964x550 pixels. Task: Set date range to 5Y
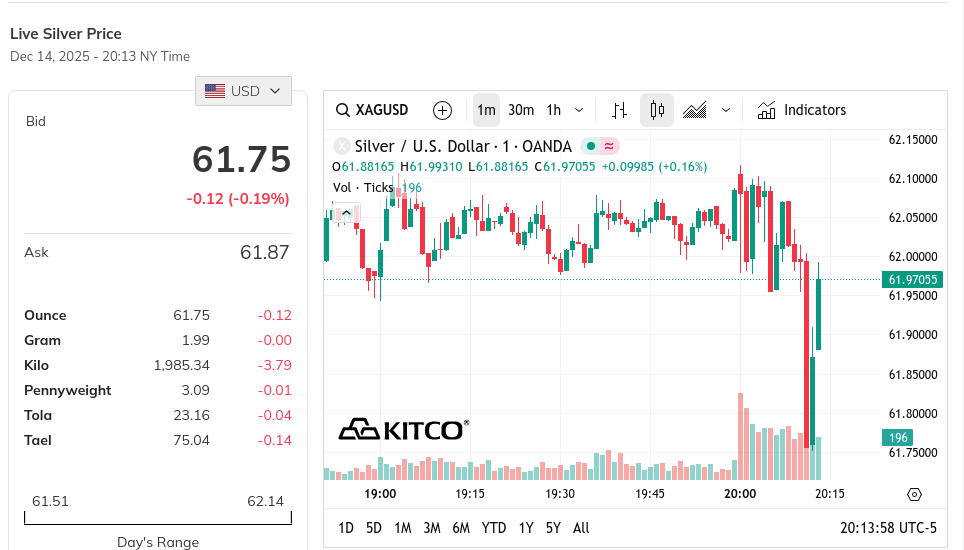pos(553,528)
